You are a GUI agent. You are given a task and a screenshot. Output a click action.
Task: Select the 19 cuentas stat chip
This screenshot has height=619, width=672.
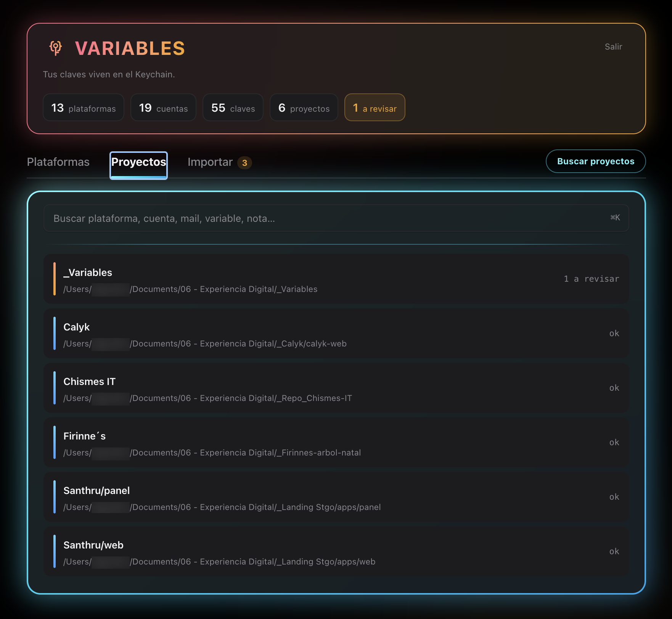(163, 107)
